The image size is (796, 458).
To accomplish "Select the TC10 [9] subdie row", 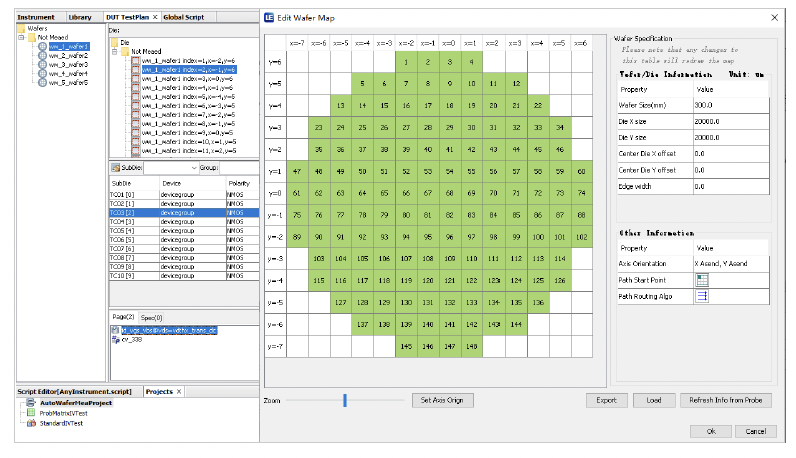I will point(184,276).
